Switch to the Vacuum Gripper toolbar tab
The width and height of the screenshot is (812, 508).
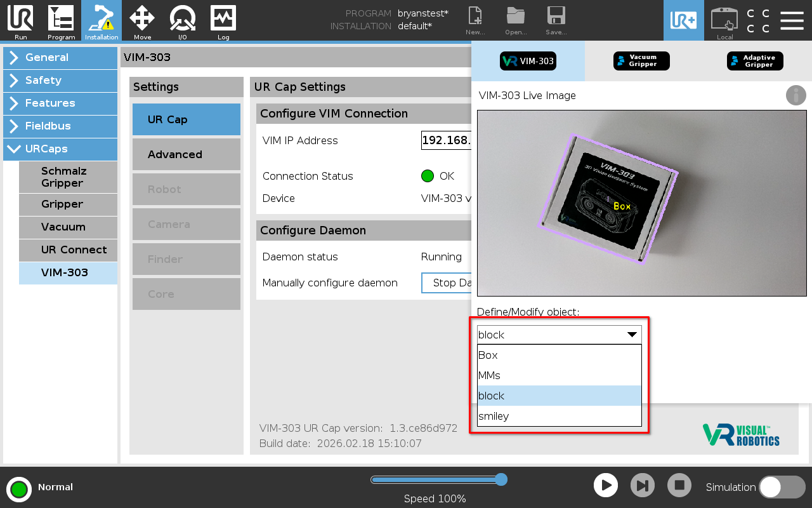641,61
